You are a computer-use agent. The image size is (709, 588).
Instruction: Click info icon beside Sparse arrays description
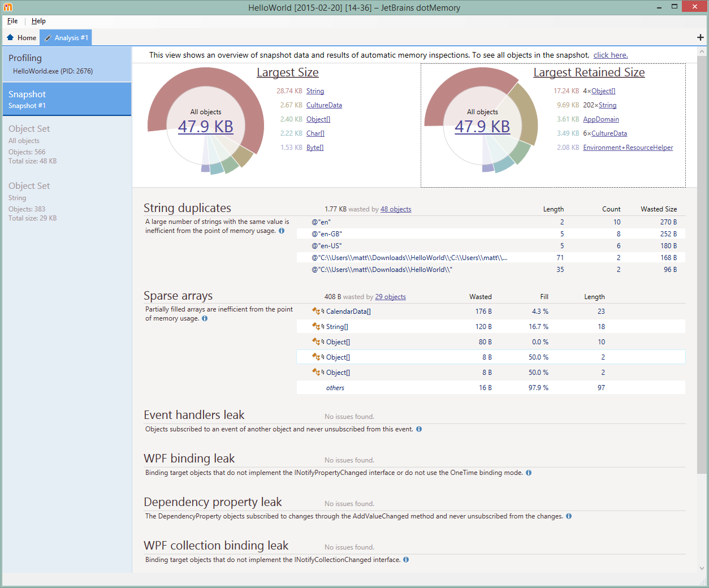205,318
